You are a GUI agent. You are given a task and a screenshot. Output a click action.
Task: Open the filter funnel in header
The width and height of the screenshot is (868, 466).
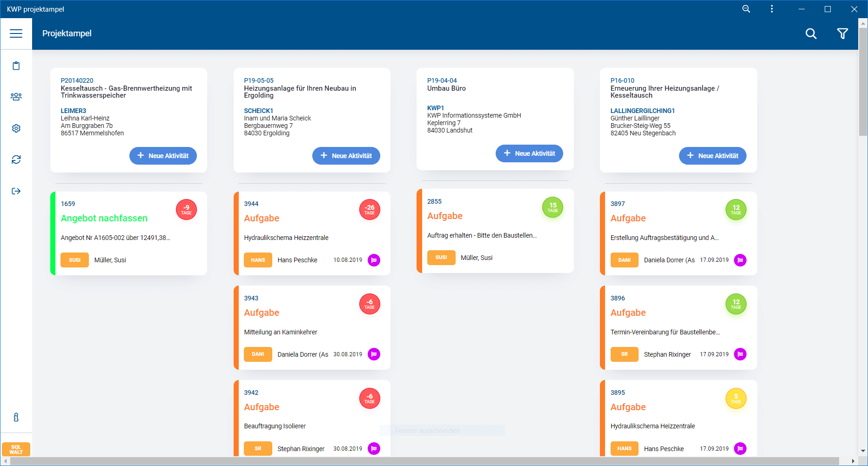pos(842,33)
